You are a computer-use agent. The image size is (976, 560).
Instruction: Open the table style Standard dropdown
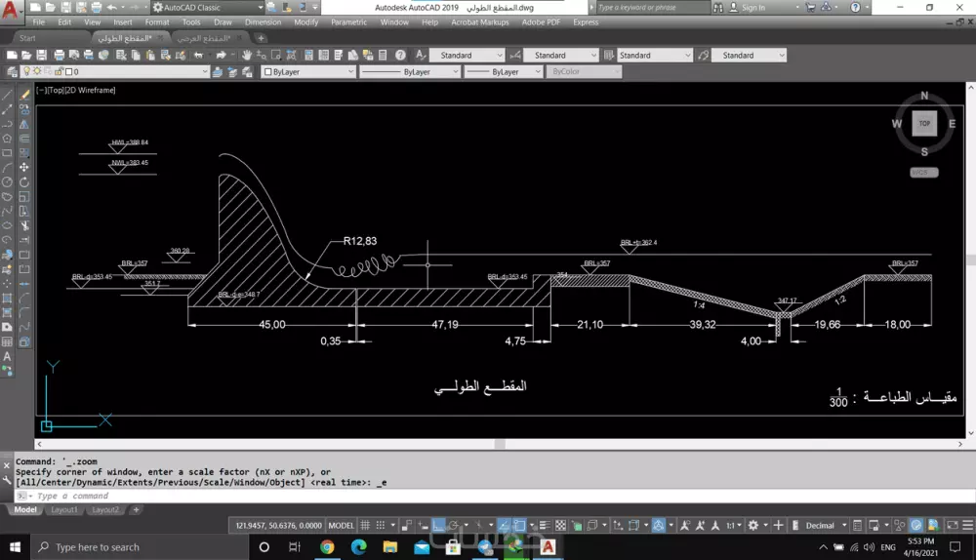click(655, 56)
